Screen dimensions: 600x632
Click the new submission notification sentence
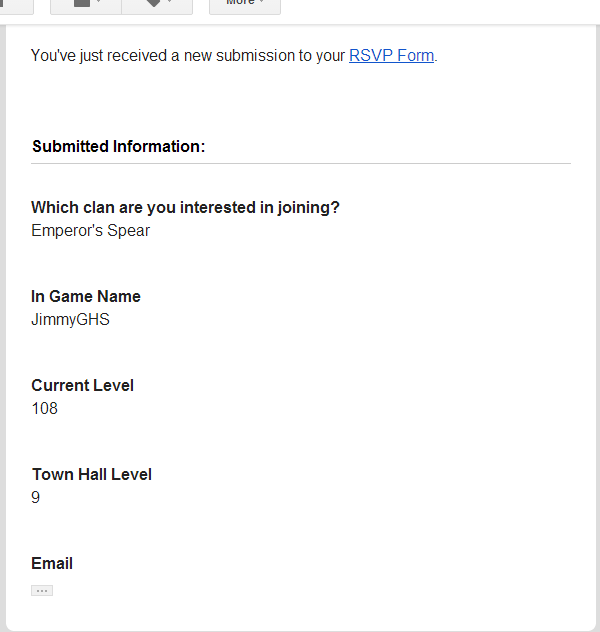(188, 56)
